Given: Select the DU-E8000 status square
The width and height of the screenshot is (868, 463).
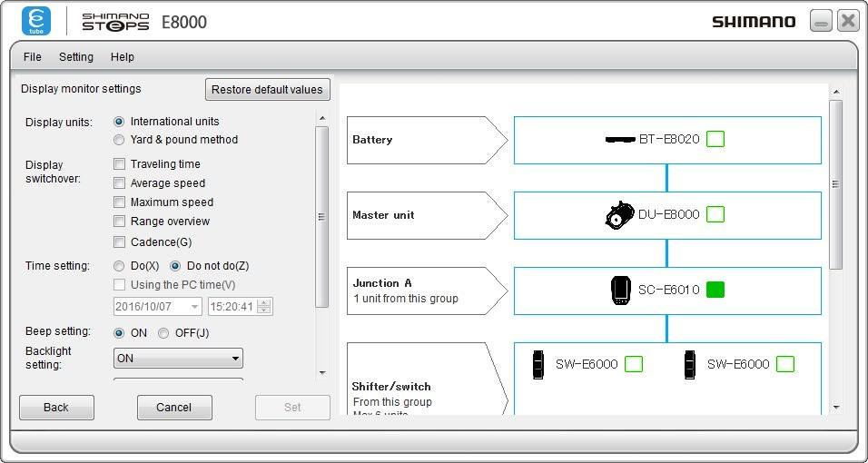Looking at the screenshot, I should tap(715, 214).
